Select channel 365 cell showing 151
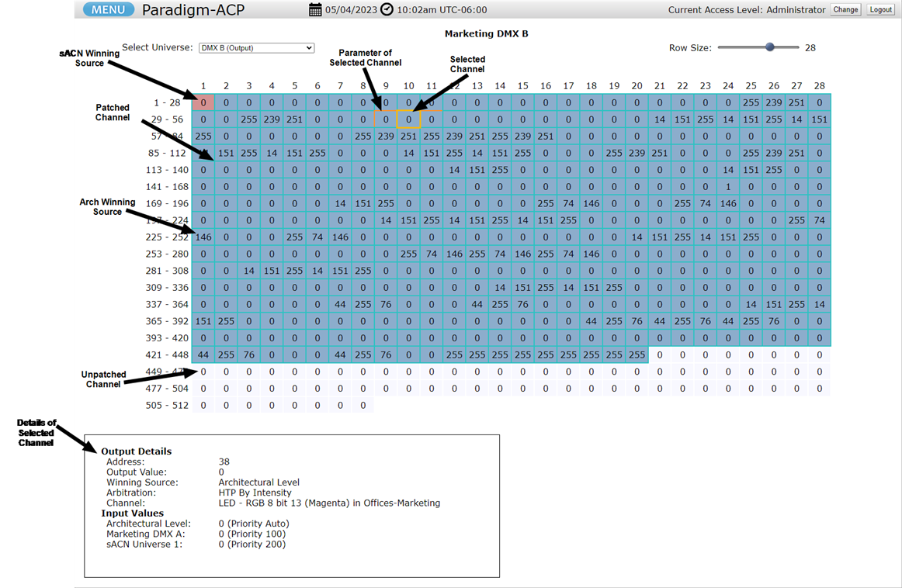The height and width of the screenshot is (588, 902). coord(203,321)
